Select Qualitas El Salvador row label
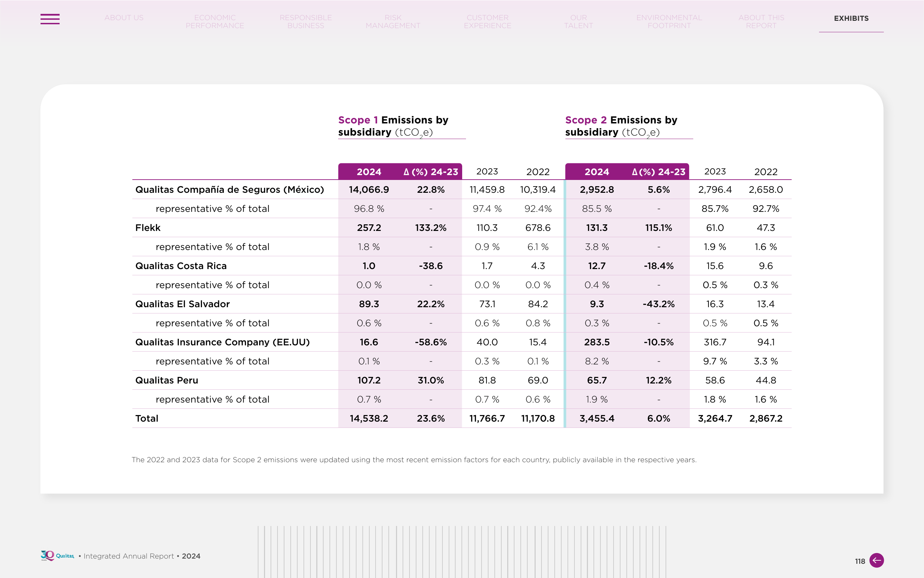Image resolution: width=924 pixels, height=578 pixels. click(182, 304)
